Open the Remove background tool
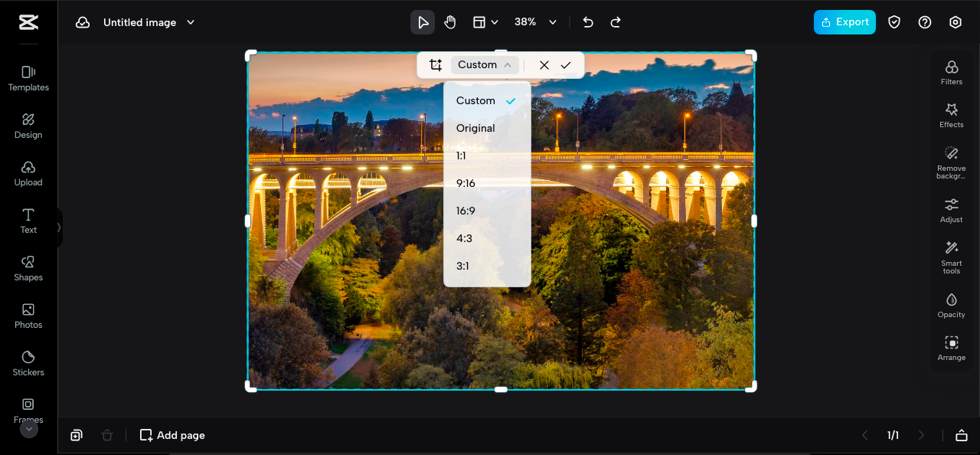Image resolution: width=980 pixels, height=455 pixels. click(x=952, y=162)
